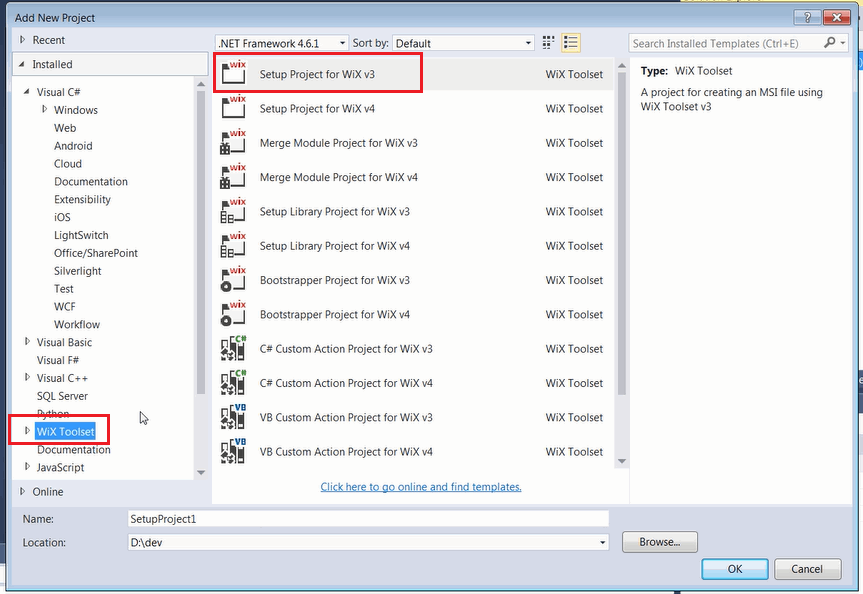Switch to medium icons list view

tap(571, 43)
